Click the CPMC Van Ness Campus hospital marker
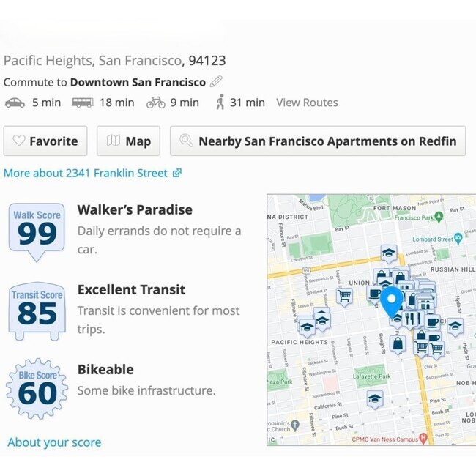 [423, 438]
